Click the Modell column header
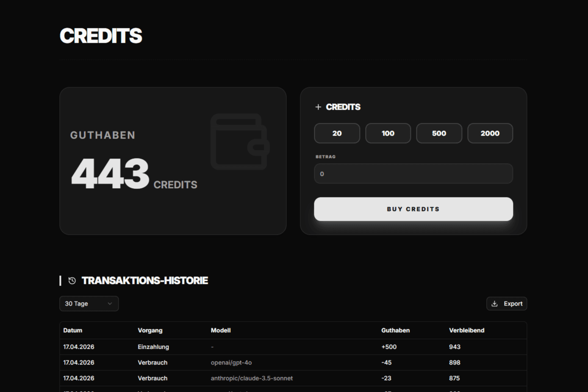The image size is (588, 392). pos(221,330)
